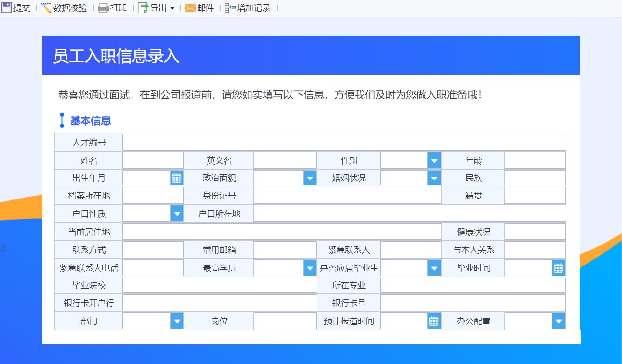Click the 打印 printer icon
The width and height of the screenshot is (622, 364).
[x=103, y=8]
